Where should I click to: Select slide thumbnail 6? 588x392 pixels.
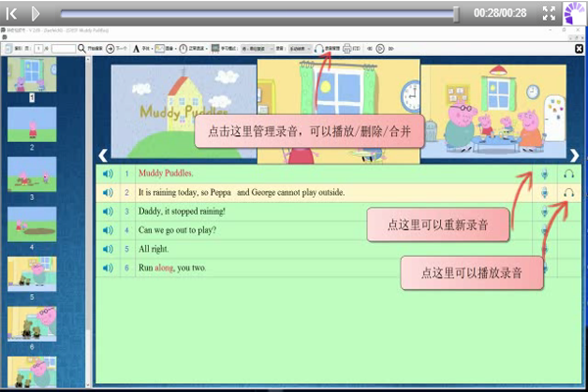point(32,323)
